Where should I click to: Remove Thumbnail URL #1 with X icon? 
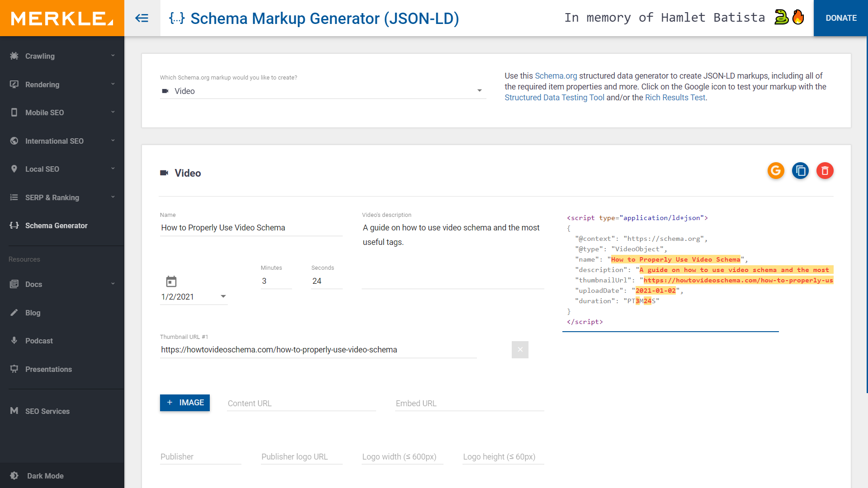520,350
